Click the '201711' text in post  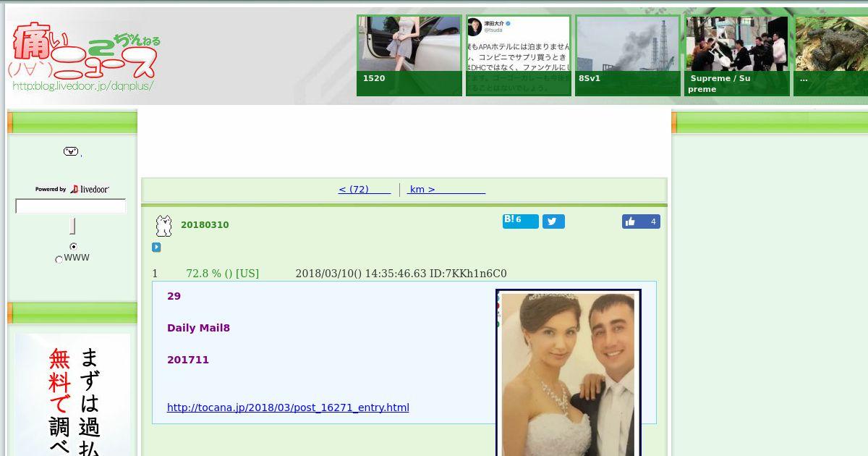click(x=188, y=360)
